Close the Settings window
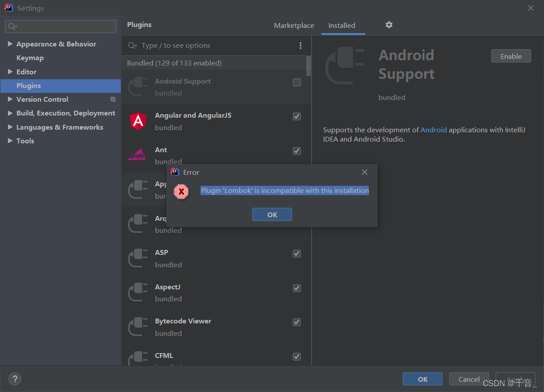 tap(531, 8)
